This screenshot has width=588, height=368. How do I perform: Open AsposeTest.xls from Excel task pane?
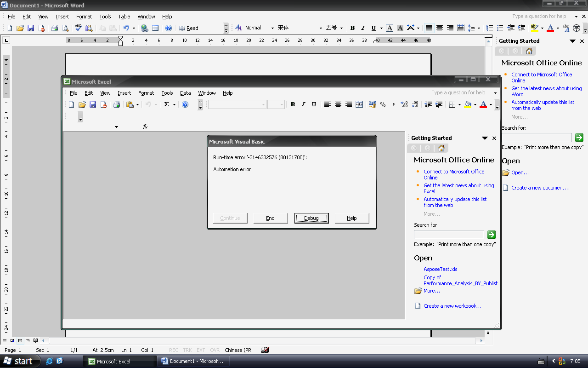[440, 269]
